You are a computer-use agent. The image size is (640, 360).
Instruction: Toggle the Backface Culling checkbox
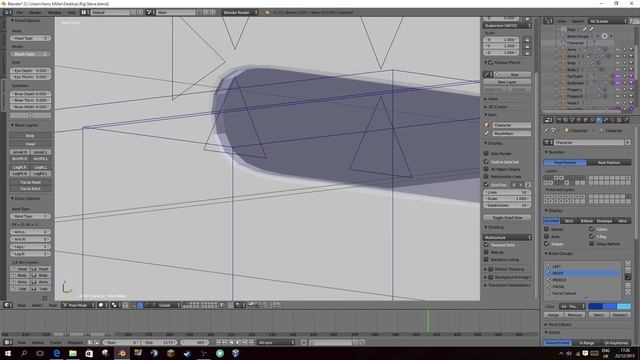(x=486, y=259)
